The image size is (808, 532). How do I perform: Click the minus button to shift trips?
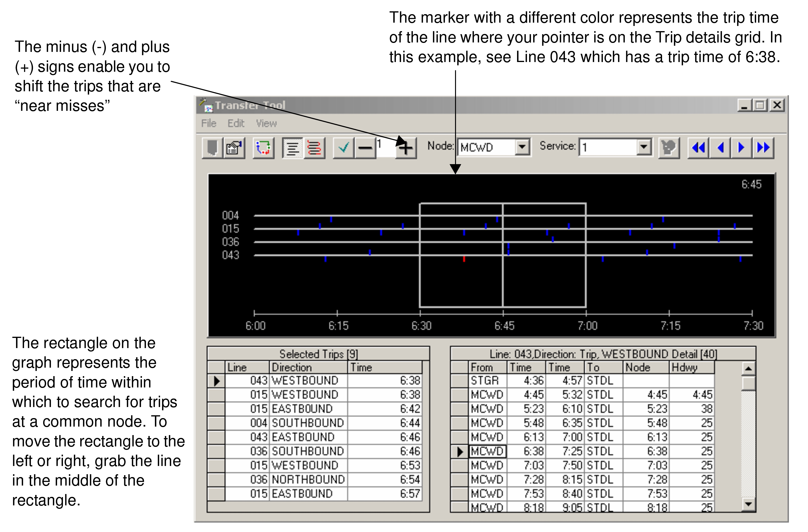click(x=365, y=148)
